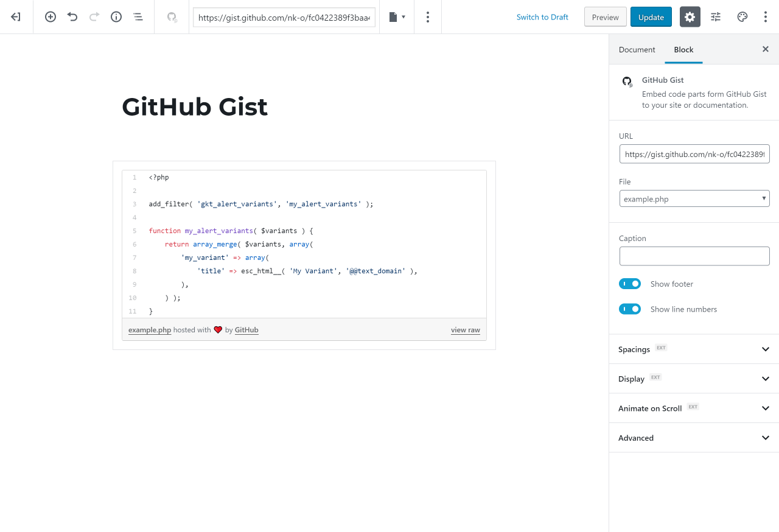
Task: Click the '<?php' code line
Action: (159, 177)
